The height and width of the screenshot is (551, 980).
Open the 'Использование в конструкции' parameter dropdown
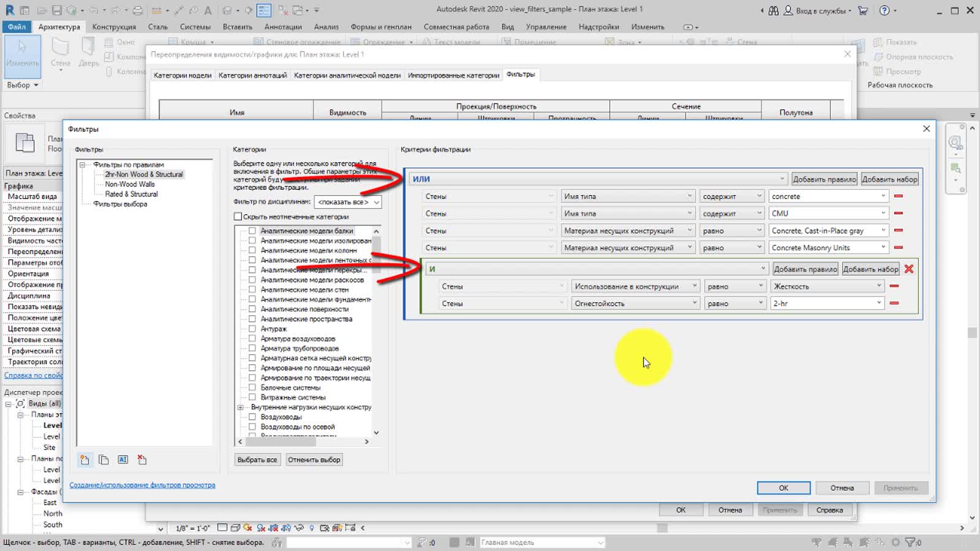(635, 286)
